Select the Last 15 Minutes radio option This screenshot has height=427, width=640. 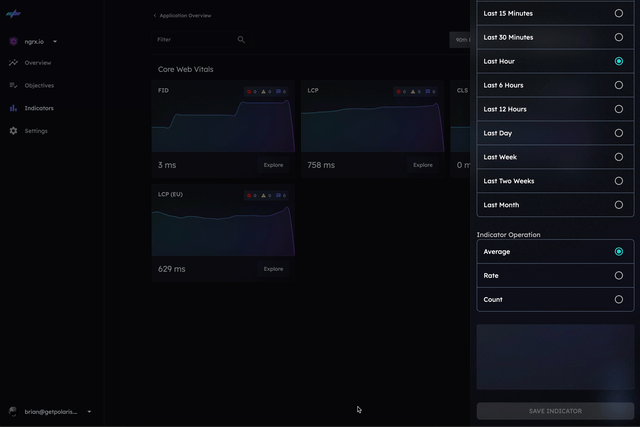pos(619,13)
